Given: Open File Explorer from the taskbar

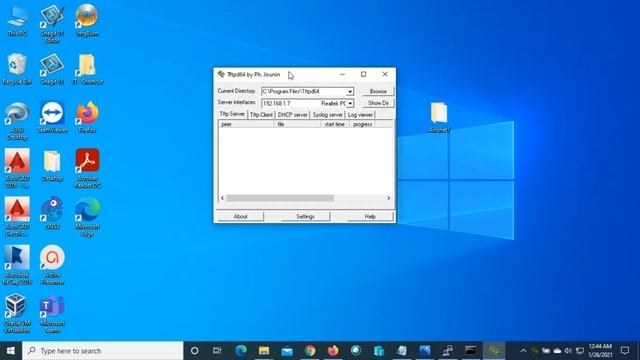Looking at the screenshot, I should click(264, 350).
